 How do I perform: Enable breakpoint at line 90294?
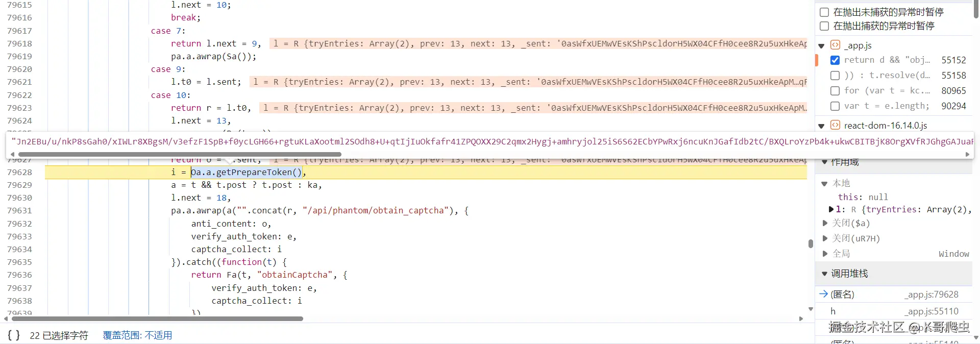pos(835,106)
